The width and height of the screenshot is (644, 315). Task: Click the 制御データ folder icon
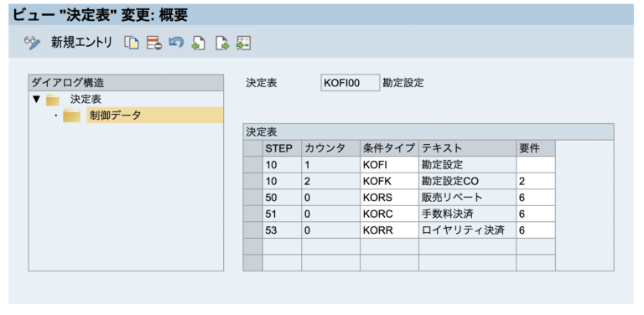coord(71,116)
